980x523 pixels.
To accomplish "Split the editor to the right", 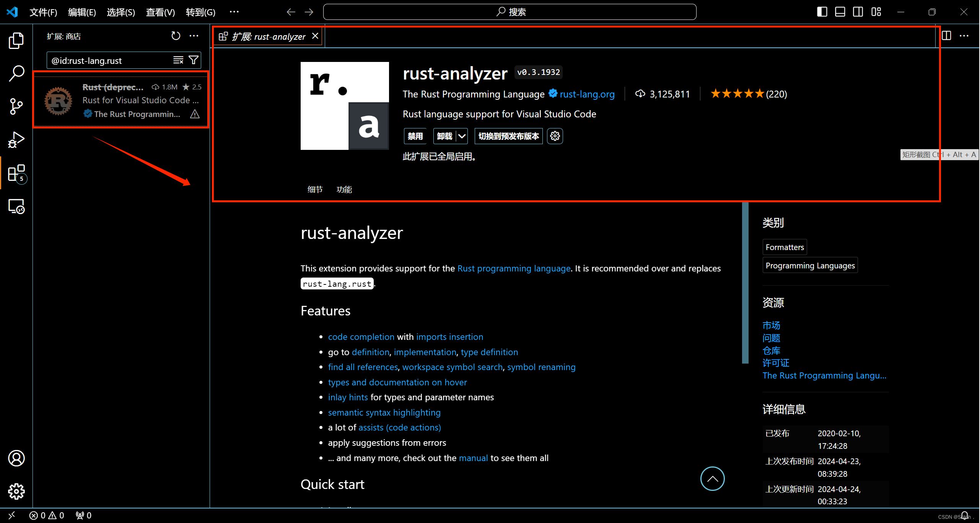I will point(946,36).
